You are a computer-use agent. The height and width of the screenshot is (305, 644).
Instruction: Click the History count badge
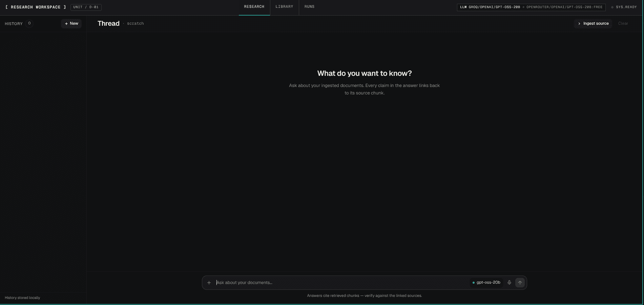[29, 23]
